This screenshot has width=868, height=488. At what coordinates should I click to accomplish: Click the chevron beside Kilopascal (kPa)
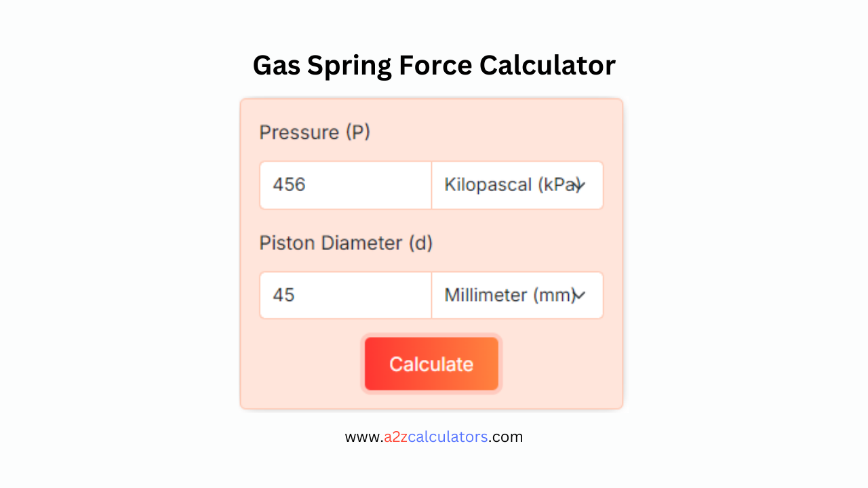point(582,185)
